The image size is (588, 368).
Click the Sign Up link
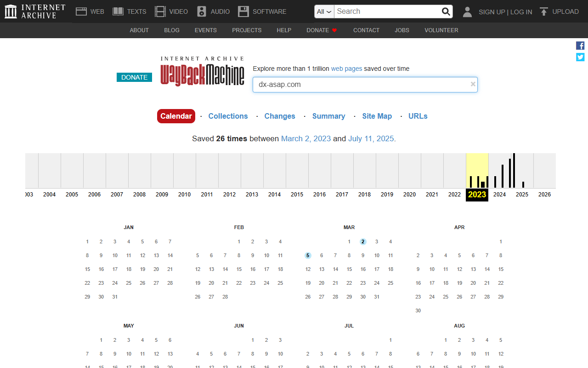[492, 12]
